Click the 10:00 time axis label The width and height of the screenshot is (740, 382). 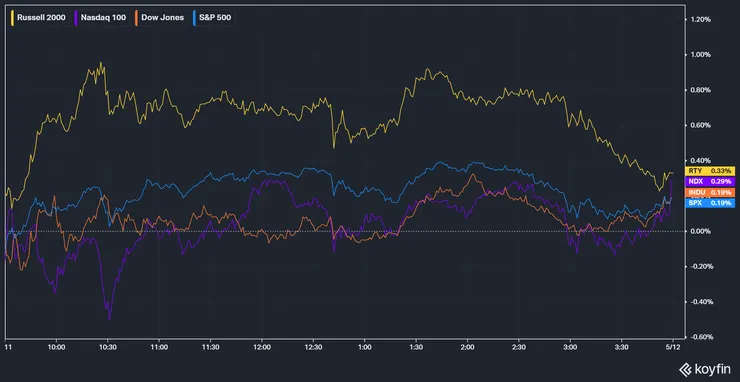(56, 347)
